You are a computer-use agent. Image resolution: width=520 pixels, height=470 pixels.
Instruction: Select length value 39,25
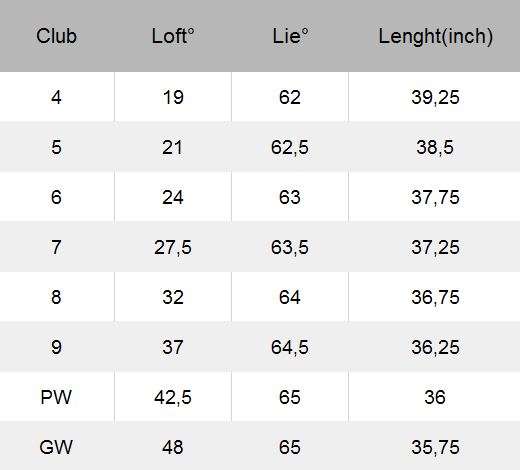click(x=435, y=98)
